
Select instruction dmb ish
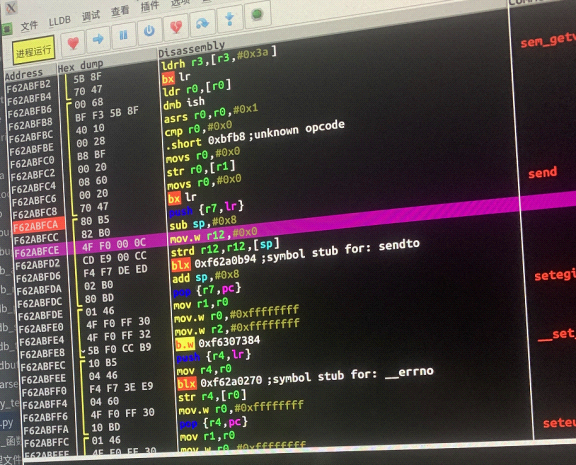[184, 102]
